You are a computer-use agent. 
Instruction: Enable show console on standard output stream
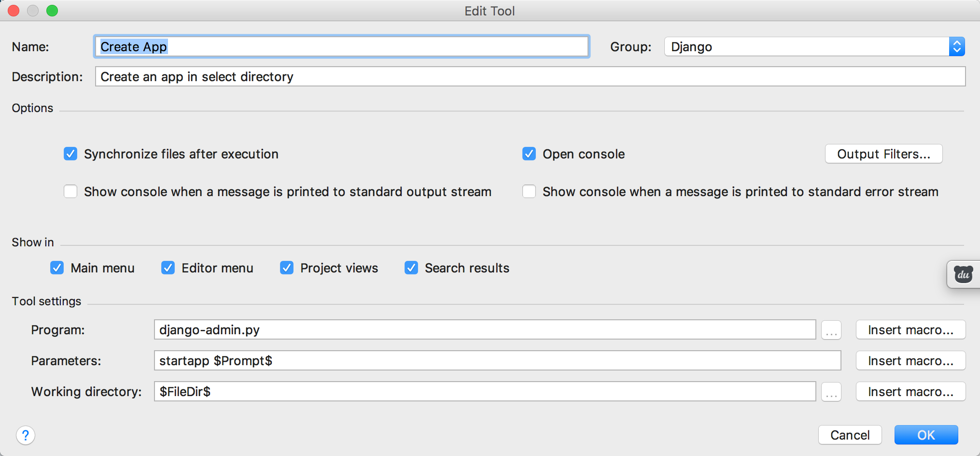click(70, 192)
